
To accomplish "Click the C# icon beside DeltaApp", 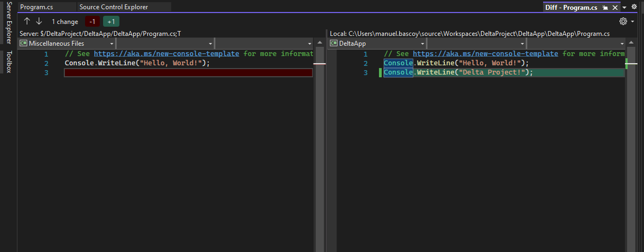I will 334,43.
